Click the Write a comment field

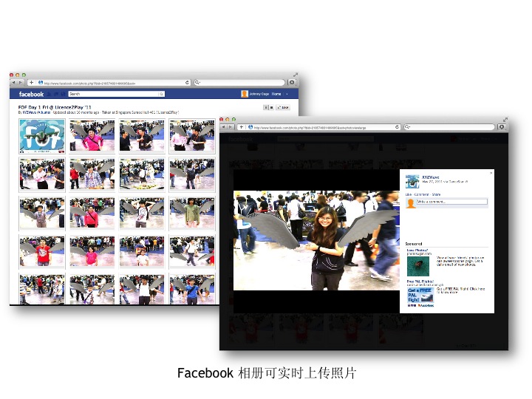[452, 202]
